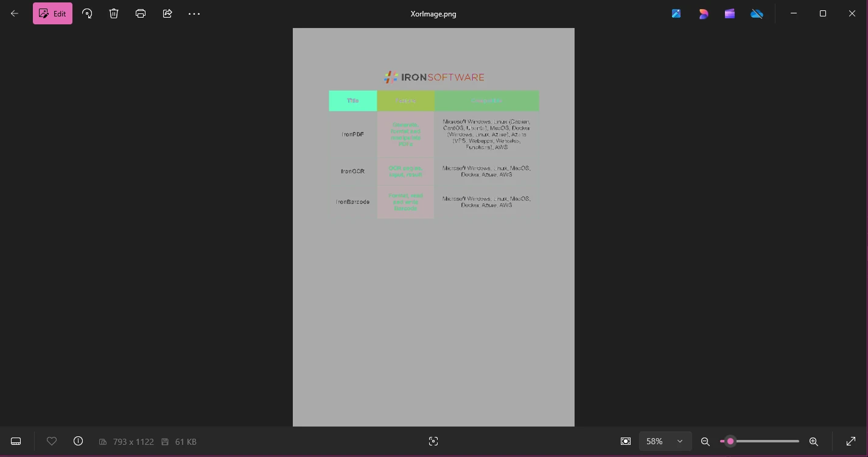Open the Clipchamp video editor icon
The width and height of the screenshot is (868, 457).
(x=730, y=13)
